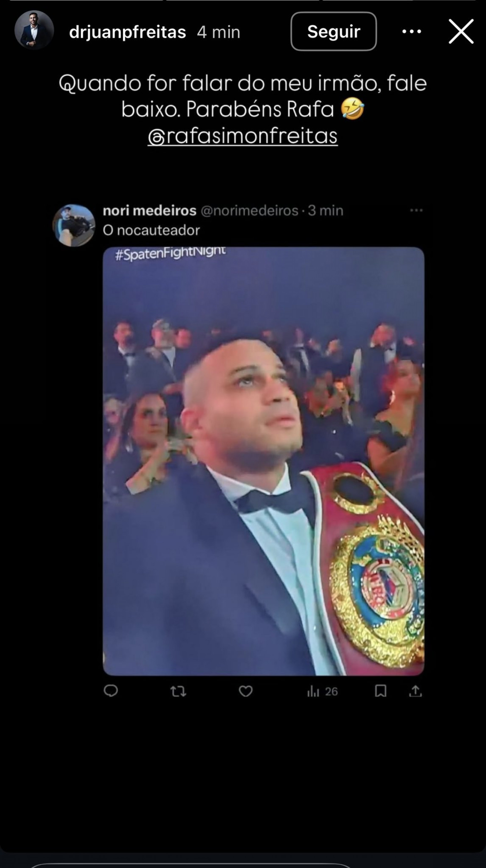The image size is (486, 868).
Task: Click the tweet reply icon
Action: tap(111, 691)
